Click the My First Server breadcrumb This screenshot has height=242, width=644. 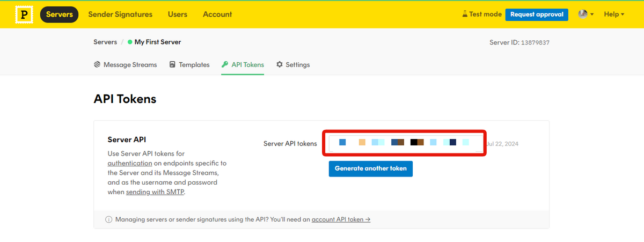158,42
